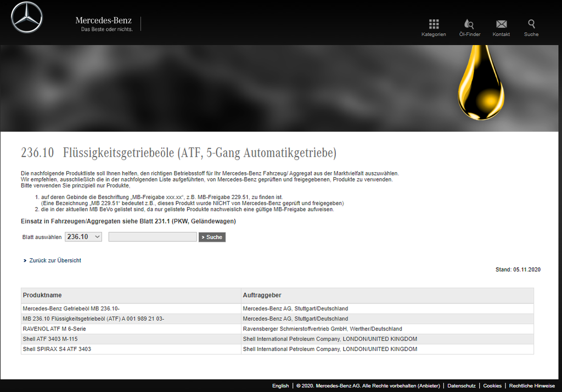Click the Mercedes-Benz wordmark text
This screenshot has width=562, height=392.
(104, 21)
